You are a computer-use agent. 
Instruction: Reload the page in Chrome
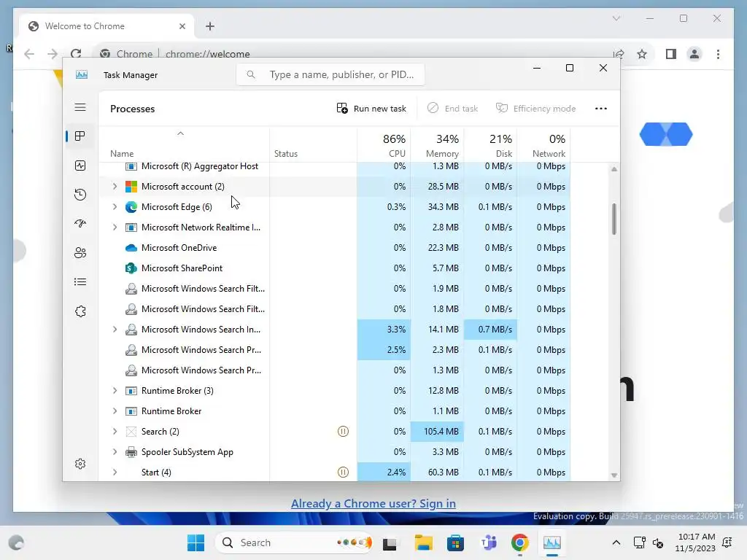point(76,54)
